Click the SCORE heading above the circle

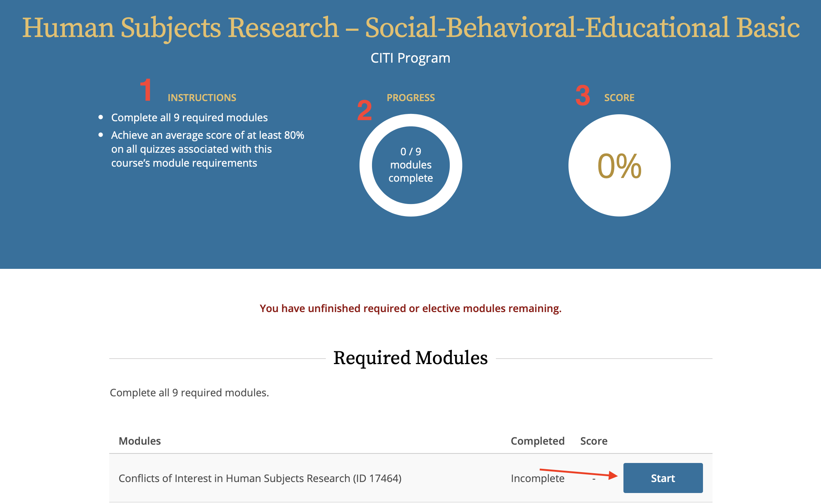pyautogui.click(x=619, y=98)
